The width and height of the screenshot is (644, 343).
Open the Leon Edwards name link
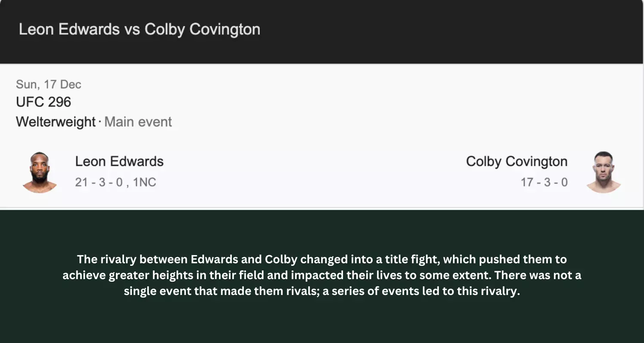click(x=119, y=162)
